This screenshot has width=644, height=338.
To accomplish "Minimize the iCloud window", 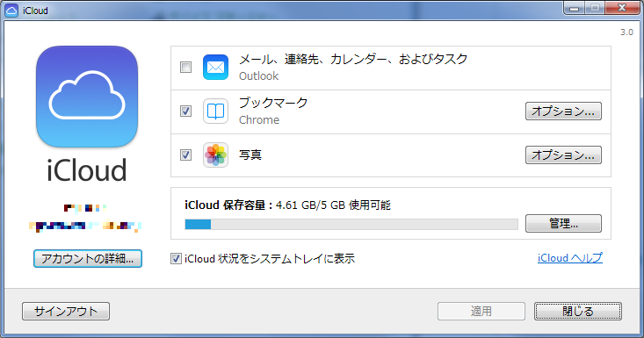I will (574, 8).
